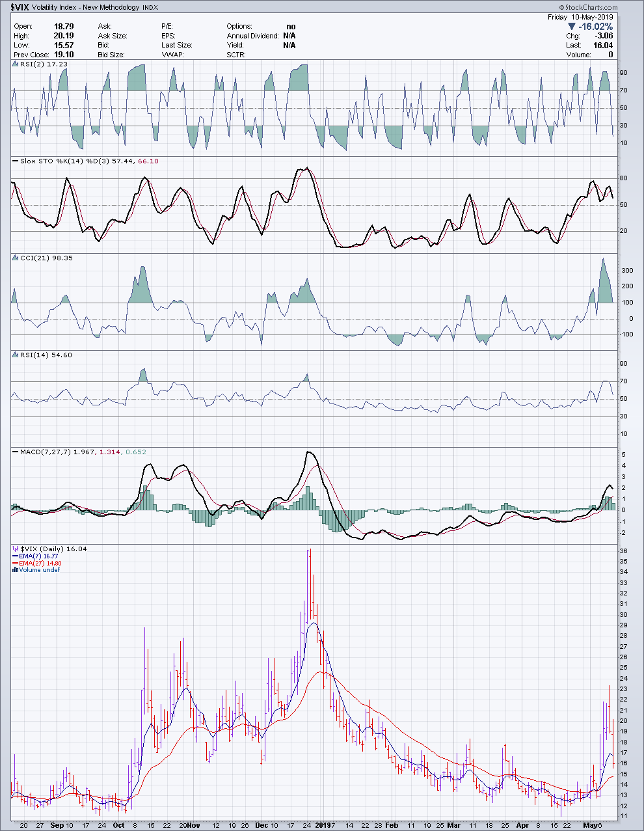Screen dimensions: 644x831
Task: Select the Dec marker on date axis
Action: point(261,825)
